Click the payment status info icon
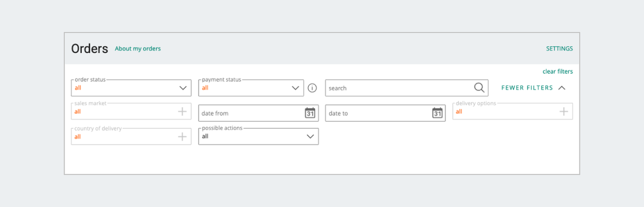 (x=312, y=88)
